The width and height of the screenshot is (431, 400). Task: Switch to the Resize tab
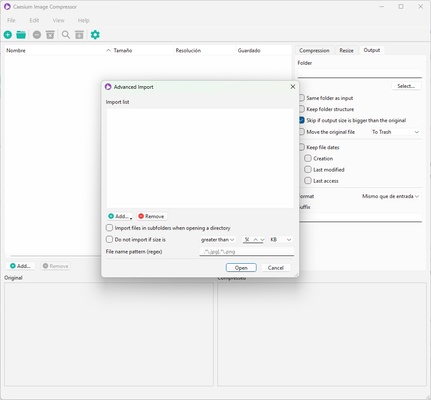point(346,50)
